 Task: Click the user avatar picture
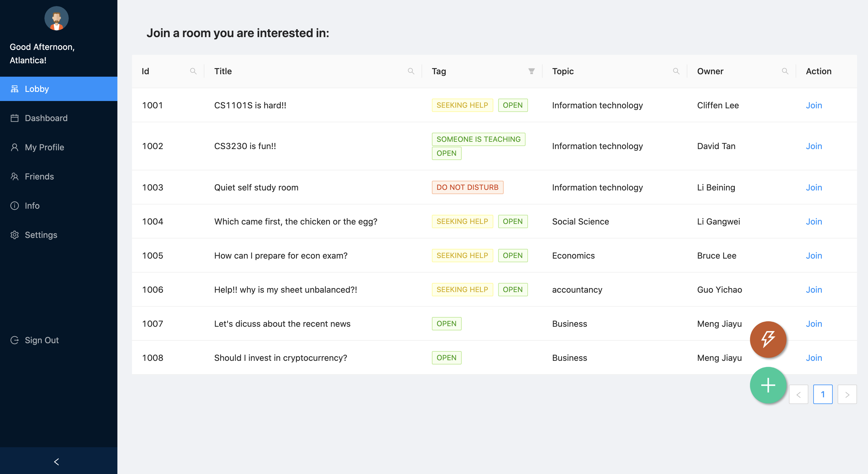[x=56, y=19]
